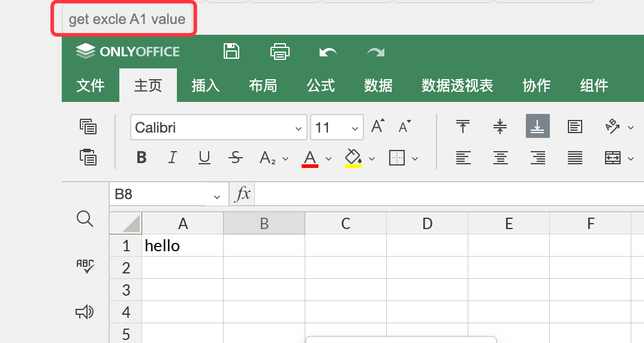The height and width of the screenshot is (343, 644).
Task: Open the Search tool in left sidebar
Action: click(x=85, y=218)
